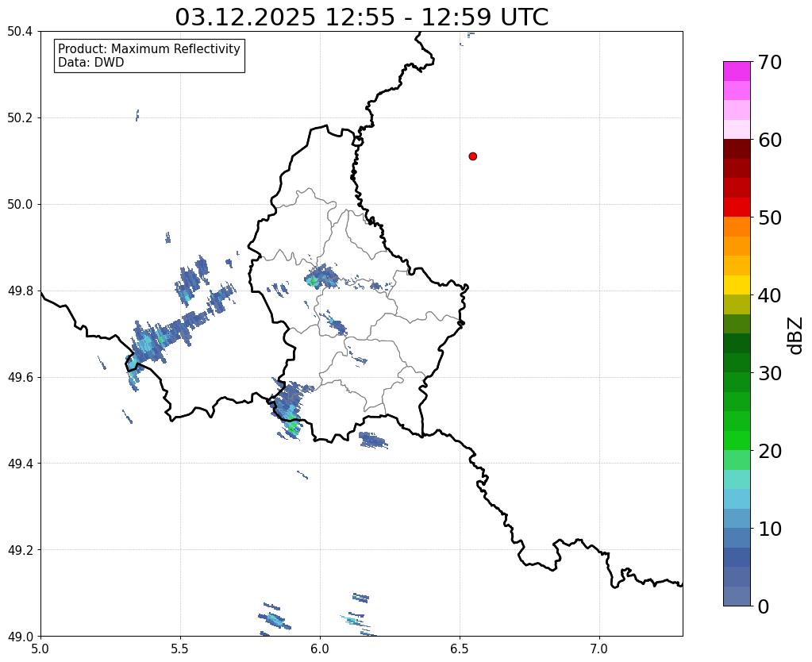Select the 'Data: DWD' legend line
The image size is (812, 662).
coord(91,63)
